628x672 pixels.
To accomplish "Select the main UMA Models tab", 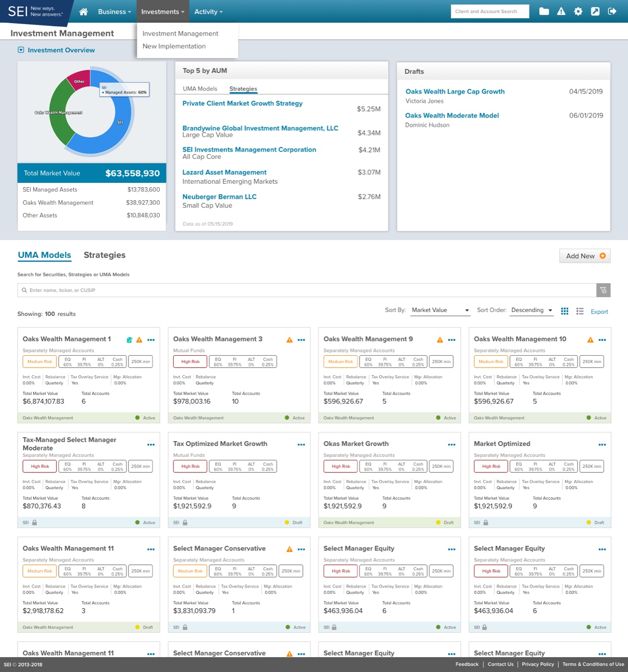I will (45, 255).
